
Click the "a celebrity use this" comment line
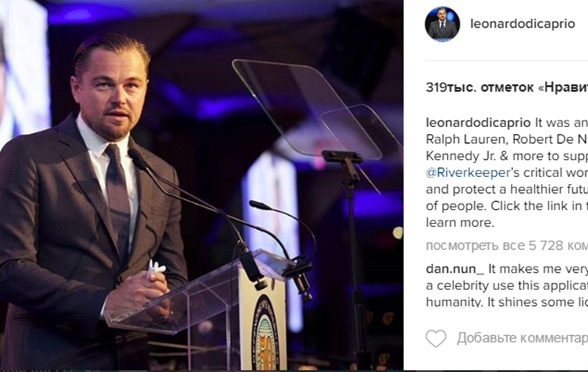507,285
